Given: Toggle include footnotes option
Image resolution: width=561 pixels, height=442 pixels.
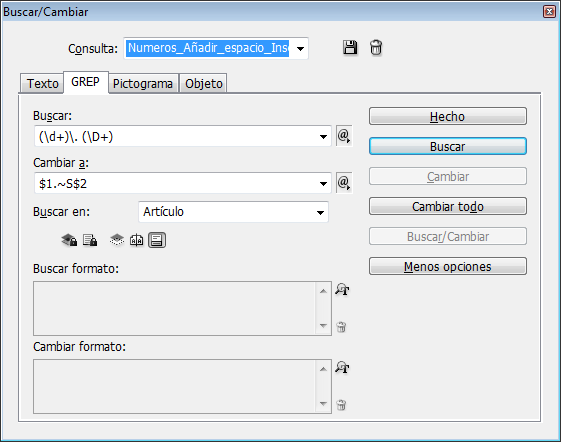Looking at the screenshot, I should (157, 240).
